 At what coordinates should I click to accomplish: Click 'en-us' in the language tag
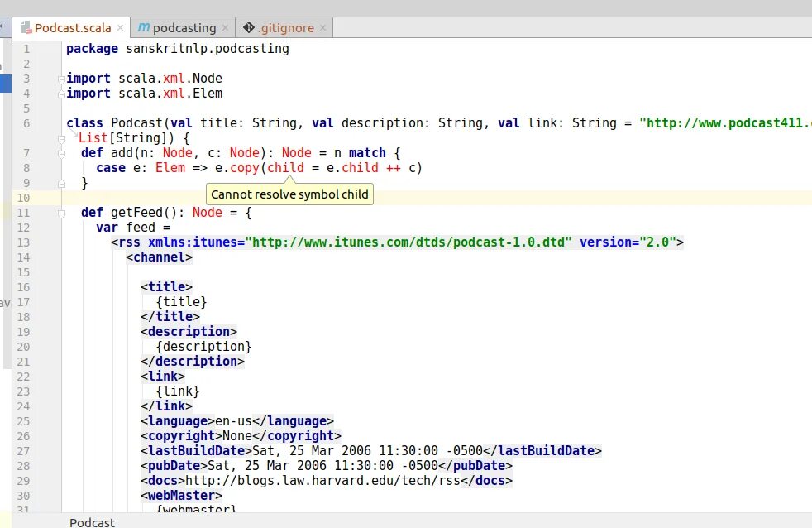(x=233, y=420)
